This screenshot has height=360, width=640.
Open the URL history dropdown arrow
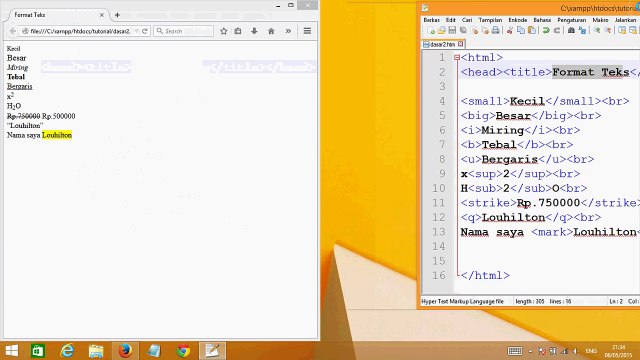pyautogui.click(x=136, y=31)
